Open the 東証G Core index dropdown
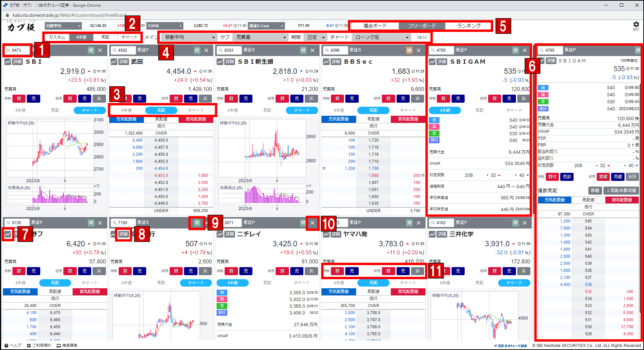This screenshot has width=644, height=350. pos(267,26)
